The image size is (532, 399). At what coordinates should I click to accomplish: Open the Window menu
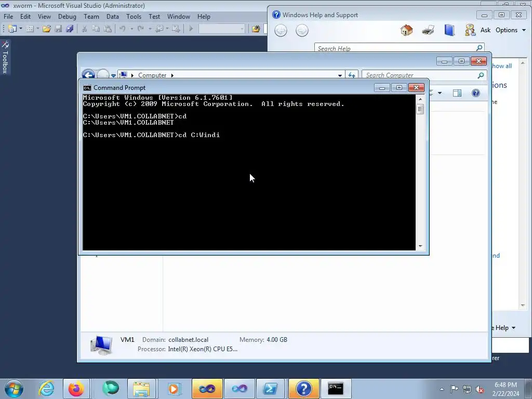click(x=179, y=16)
